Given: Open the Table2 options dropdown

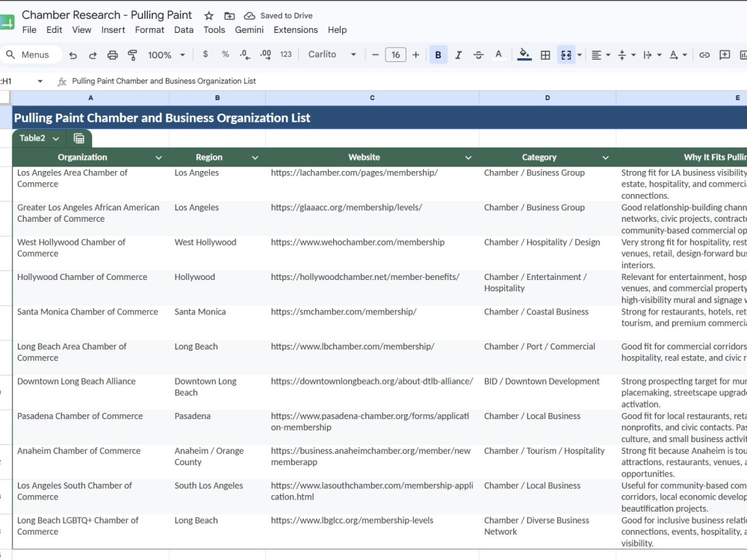Looking at the screenshot, I should click(56, 139).
